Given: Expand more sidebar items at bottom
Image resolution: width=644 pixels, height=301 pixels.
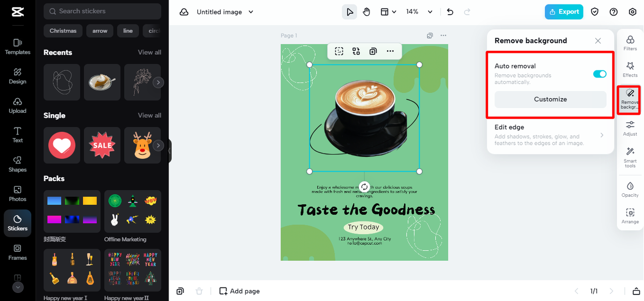Looking at the screenshot, I should point(18,287).
